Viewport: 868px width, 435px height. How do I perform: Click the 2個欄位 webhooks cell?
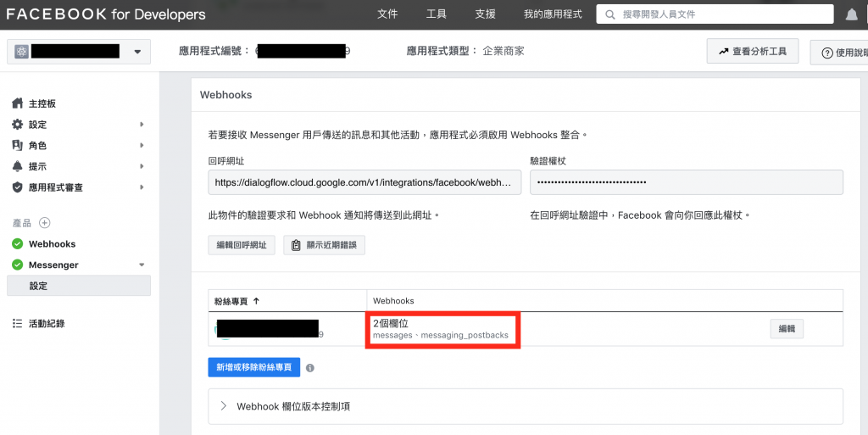[441, 329]
